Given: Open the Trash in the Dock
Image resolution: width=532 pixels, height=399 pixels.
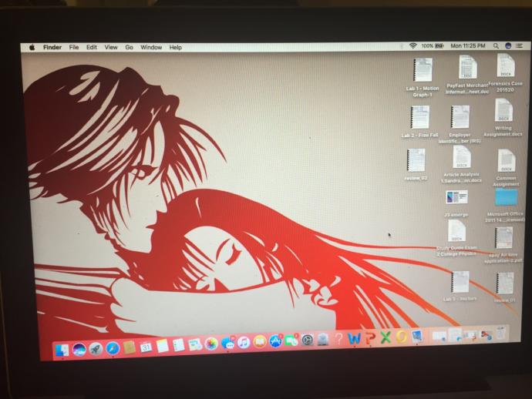Looking at the screenshot, I should 501,334.
